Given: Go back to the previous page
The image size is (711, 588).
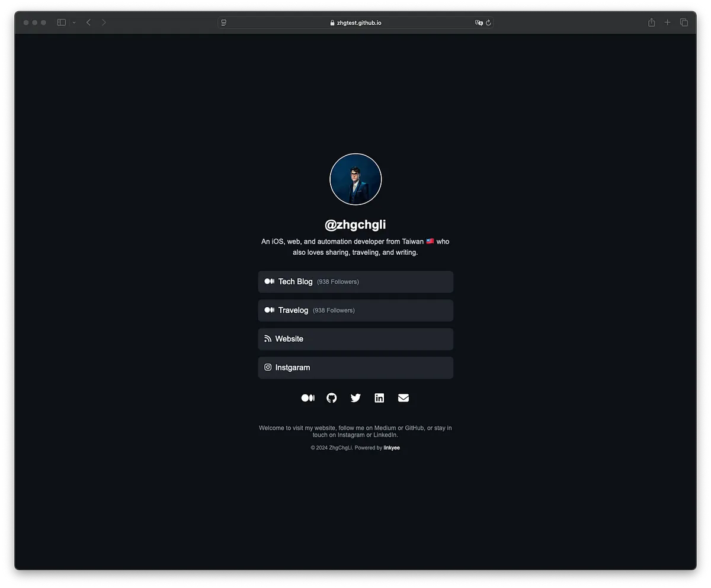Looking at the screenshot, I should pos(88,23).
